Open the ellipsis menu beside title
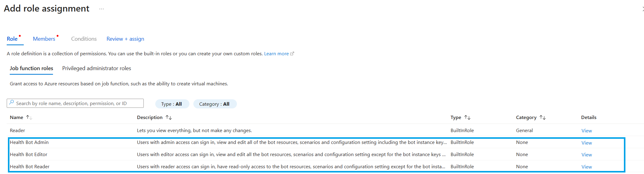The height and width of the screenshot is (174, 644). (101, 9)
